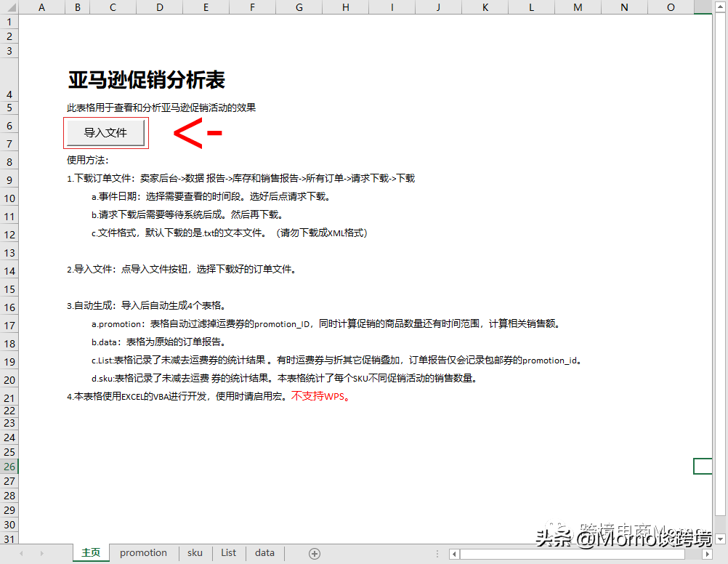This screenshot has height=564, width=728.
Task: Click vertical scrollbar down arrow
Action: pos(720,539)
